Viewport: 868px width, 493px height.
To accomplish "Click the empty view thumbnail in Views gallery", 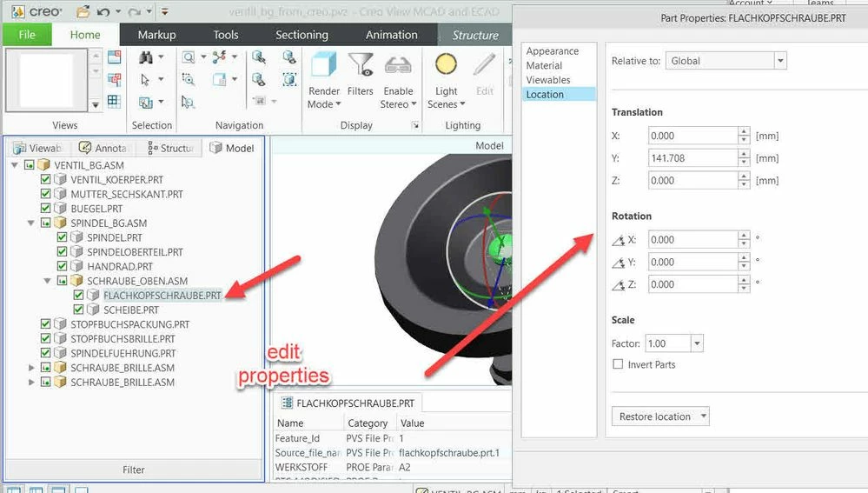I will (46, 80).
